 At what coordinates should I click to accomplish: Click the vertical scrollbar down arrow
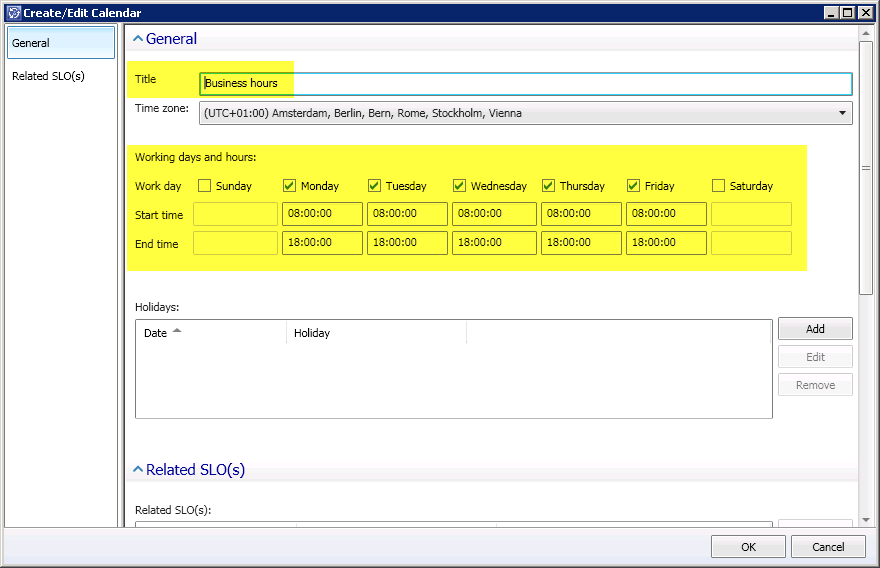coord(866,521)
